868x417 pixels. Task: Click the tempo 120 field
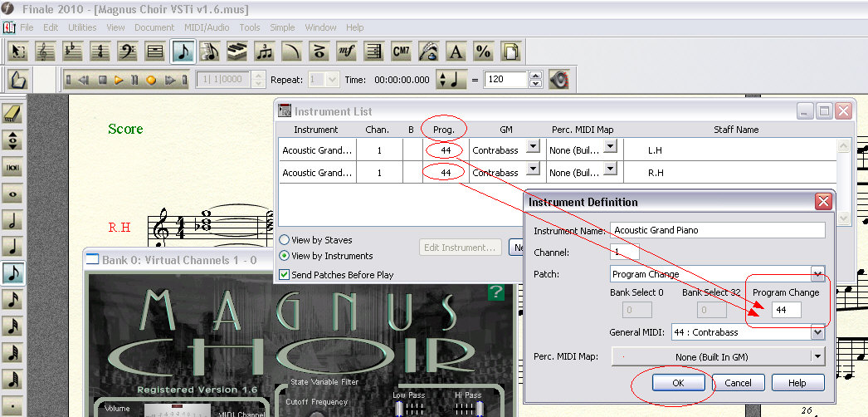click(505, 80)
